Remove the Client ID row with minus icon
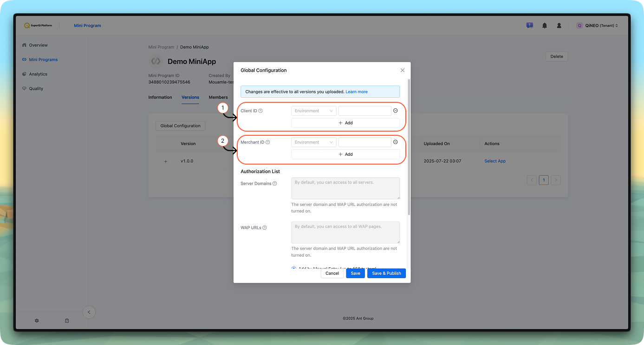This screenshot has width=644, height=345. [396, 111]
